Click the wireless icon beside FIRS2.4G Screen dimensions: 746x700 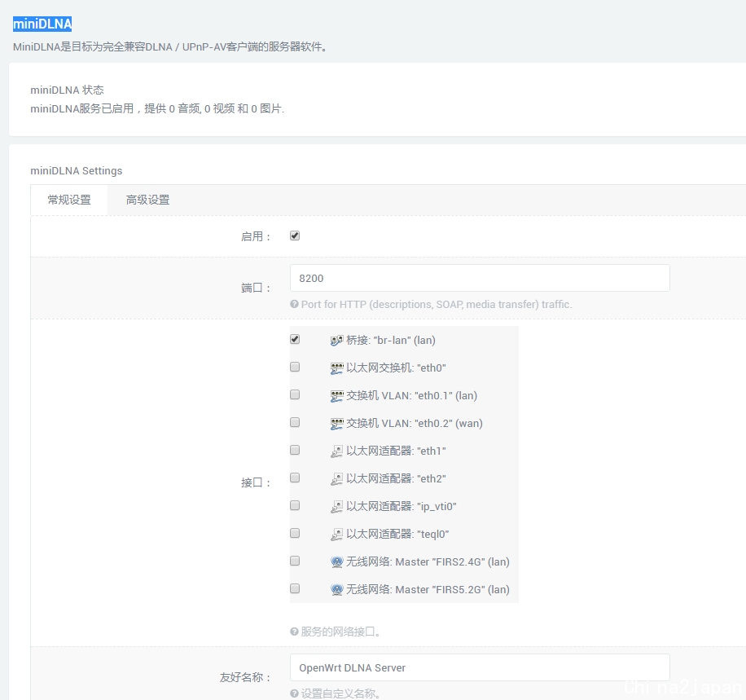tap(336, 562)
